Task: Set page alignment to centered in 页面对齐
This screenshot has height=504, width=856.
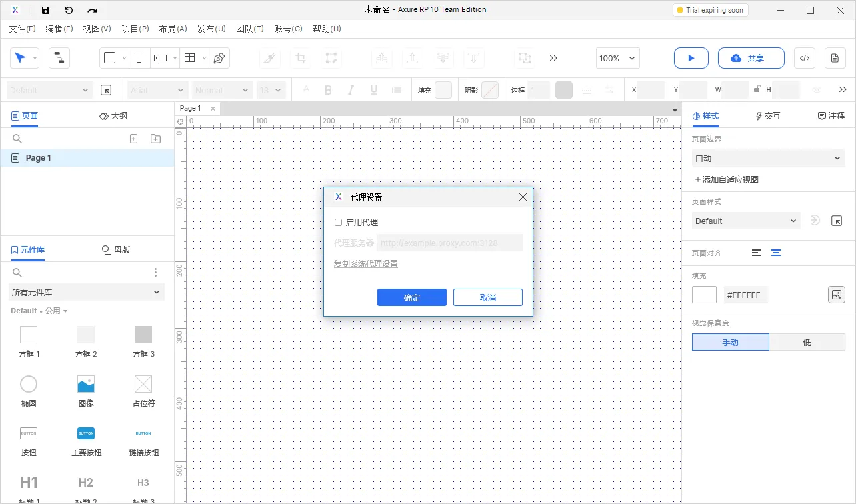Action: [x=775, y=253]
